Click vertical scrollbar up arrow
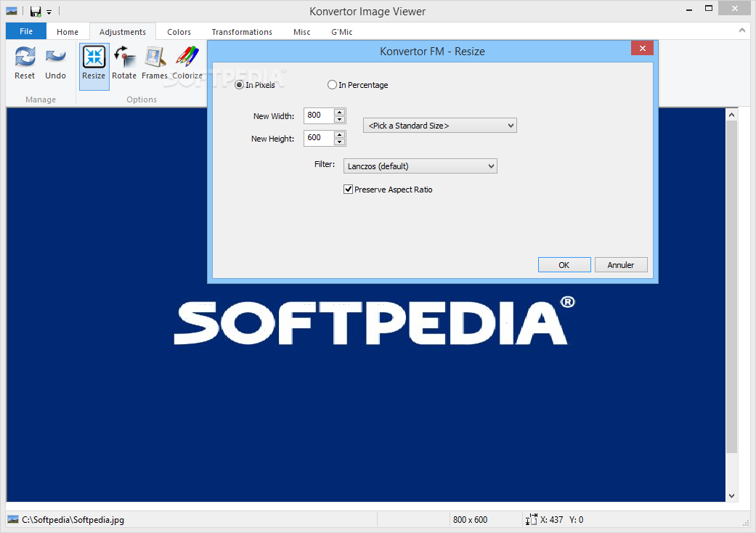The width and height of the screenshot is (756, 533). [731, 115]
